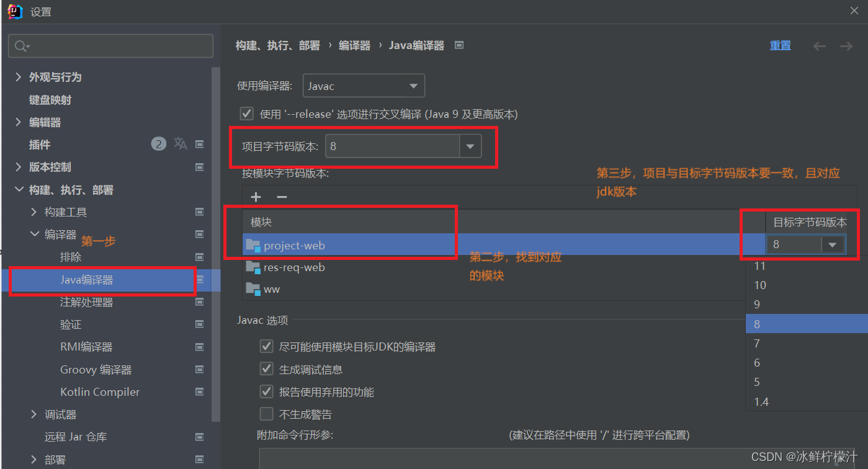Viewport: 868px width, 469px height.
Task: Click project-level icon in 编译器 row
Action: [x=200, y=234]
